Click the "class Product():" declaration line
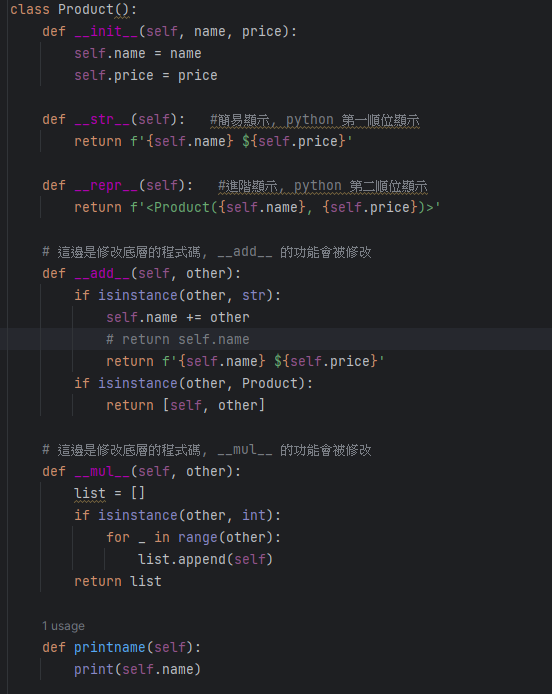 (x=73, y=9)
